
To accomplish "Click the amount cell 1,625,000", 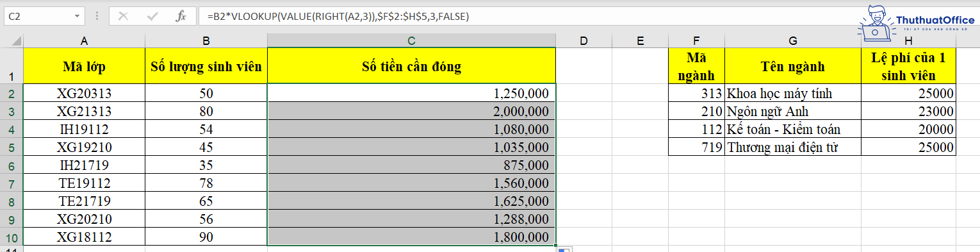I will pyautogui.click(x=411, y=201).
